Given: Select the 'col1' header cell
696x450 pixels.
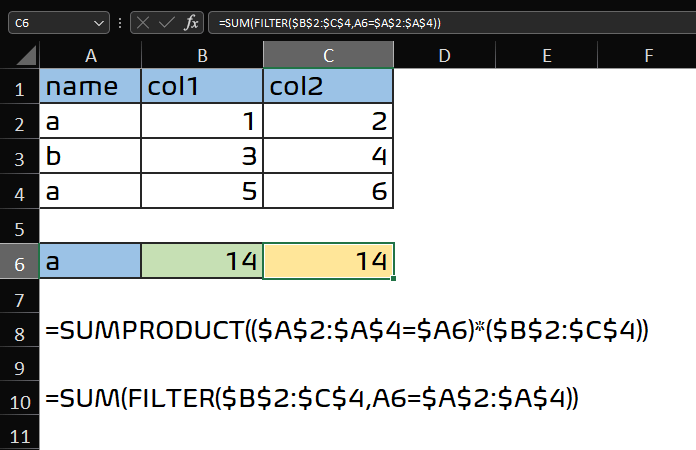Looking at the screenshot, I should (202, 86).
